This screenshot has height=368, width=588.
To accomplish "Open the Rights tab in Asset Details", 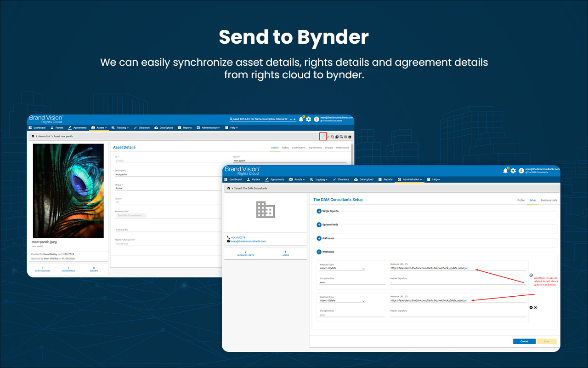I will click(285, 148).
